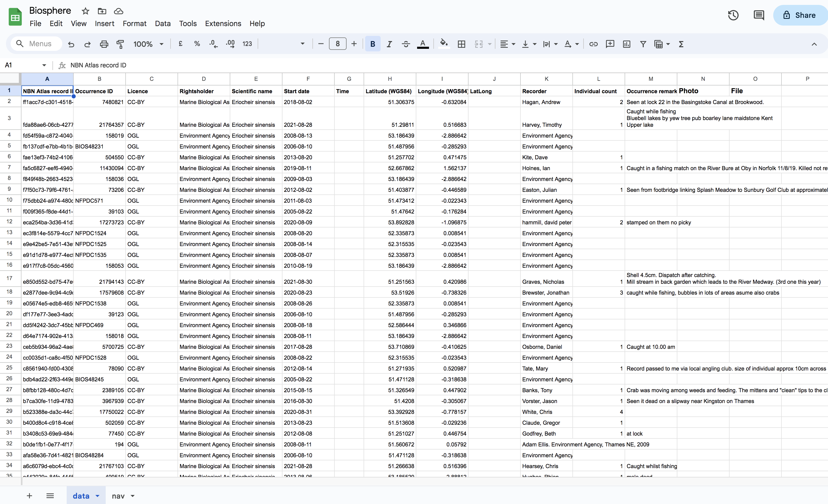Insert a link using the chain icon

click(593, 44)
